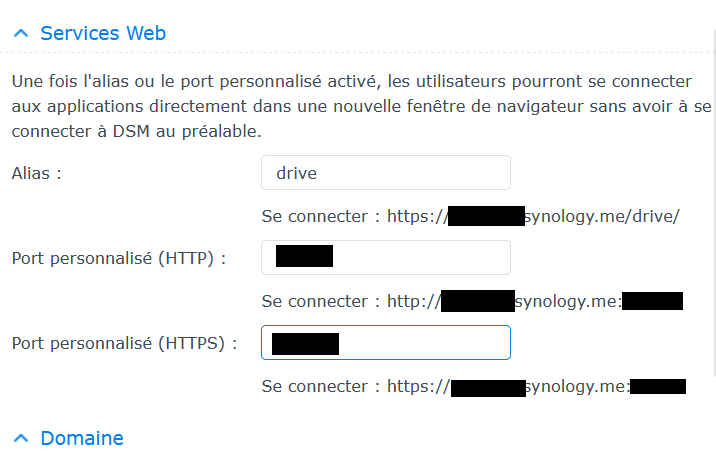Open the https synology.me link under HTTPS port
716x455 pixels.
pyautogui.click(x=577, y=386)
